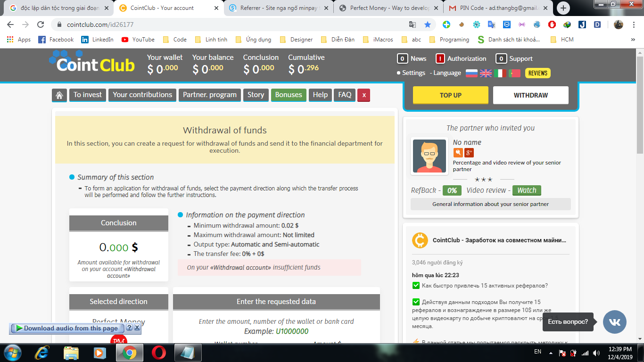Switch to the Referrer minpay tab

point(278,8)
